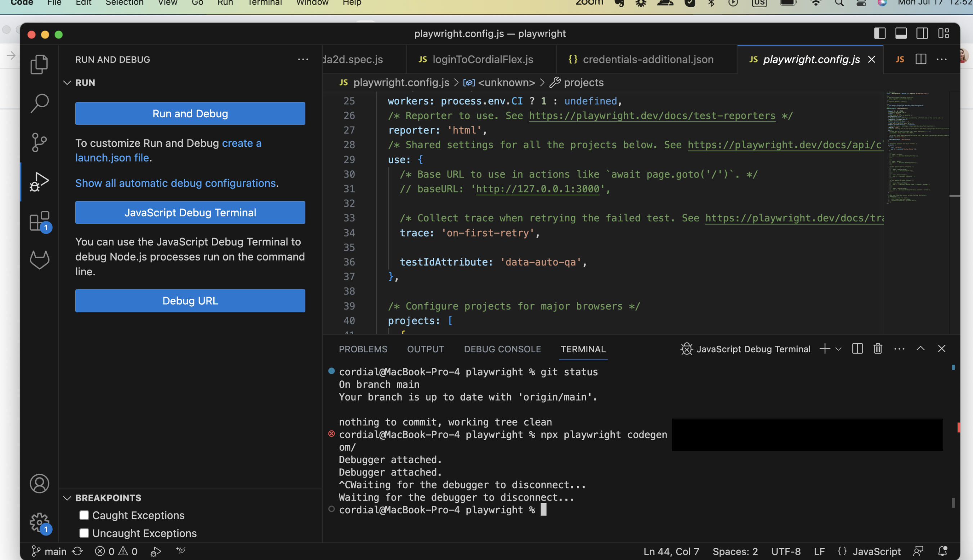The height and width of the screenshot is (560, 973).
Task: Click the projects breadcrumb item
Action: (x=583, y=82)
